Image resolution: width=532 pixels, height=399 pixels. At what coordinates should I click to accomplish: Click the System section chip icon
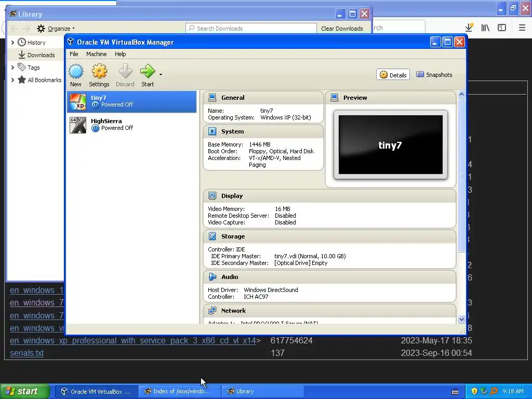[x=212, y=131]
